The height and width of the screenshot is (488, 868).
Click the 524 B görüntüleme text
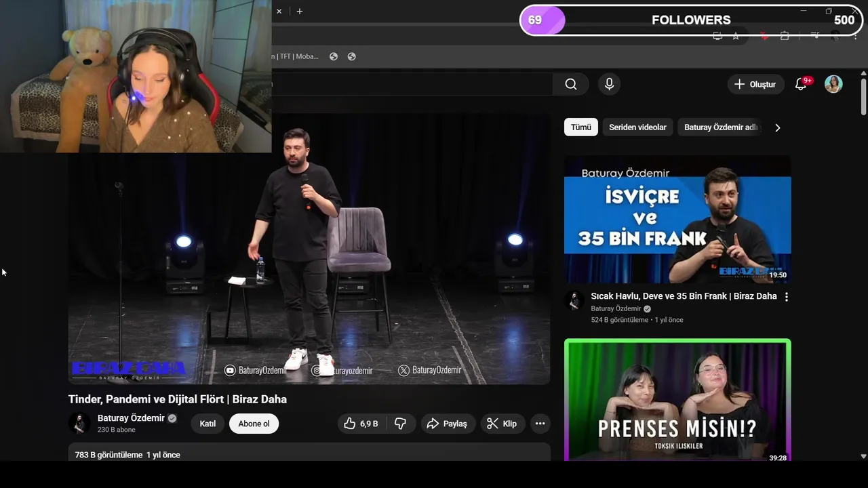click(620, 320)
